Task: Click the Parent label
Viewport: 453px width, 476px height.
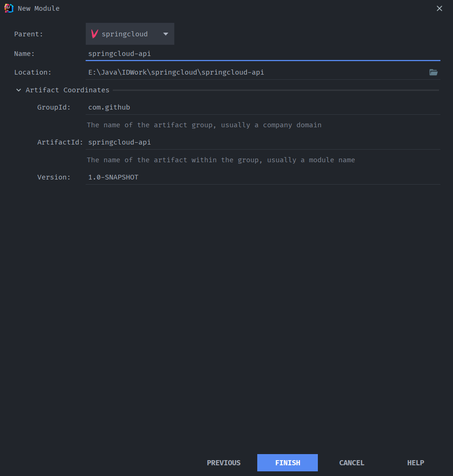Action: pyautogui.click(x=28, y=34)
